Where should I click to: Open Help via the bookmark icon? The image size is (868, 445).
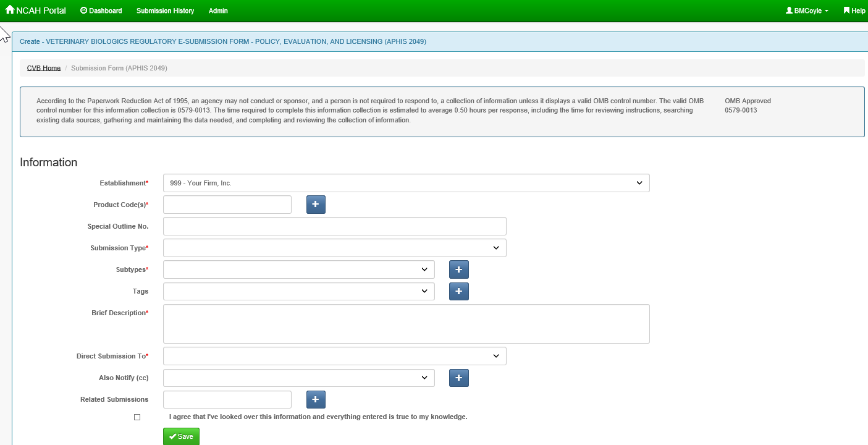click(846, 11)
